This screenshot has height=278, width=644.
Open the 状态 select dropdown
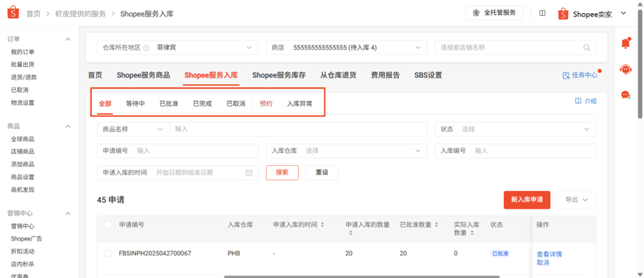[515, 129]
